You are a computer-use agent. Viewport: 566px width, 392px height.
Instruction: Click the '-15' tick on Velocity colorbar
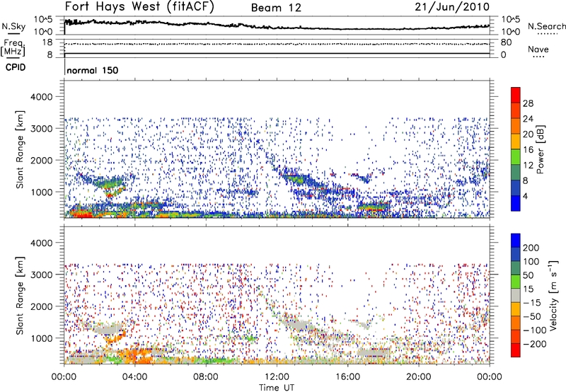point(532,303)
